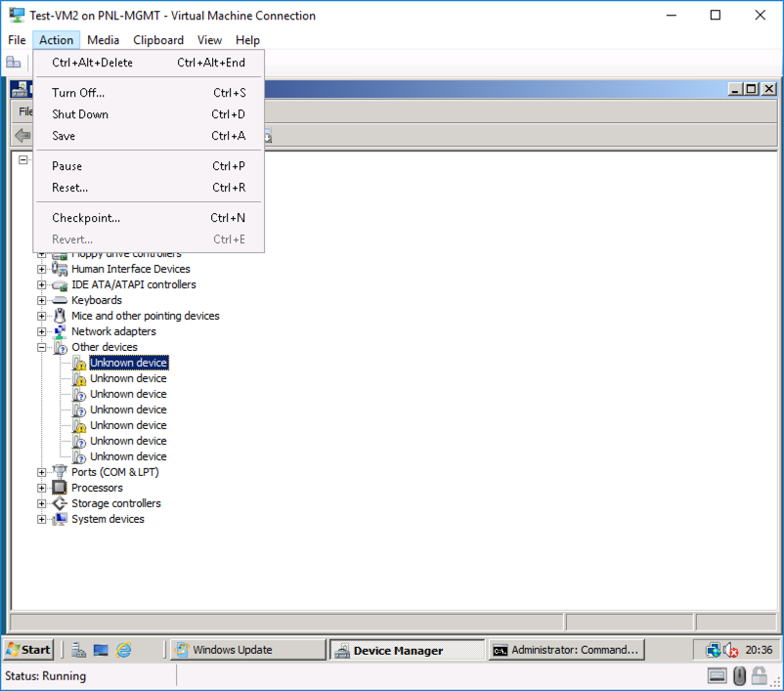This screenshot has width=784, height=691.
Task: Click the Show Desktop quick launch icon
Action: 101,650
